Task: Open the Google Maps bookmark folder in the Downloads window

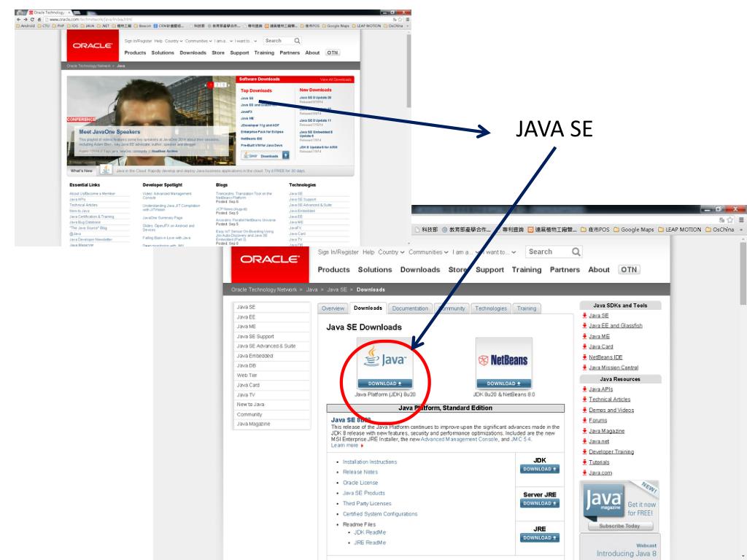Action: pyautogui.click(x=634, y=230)
